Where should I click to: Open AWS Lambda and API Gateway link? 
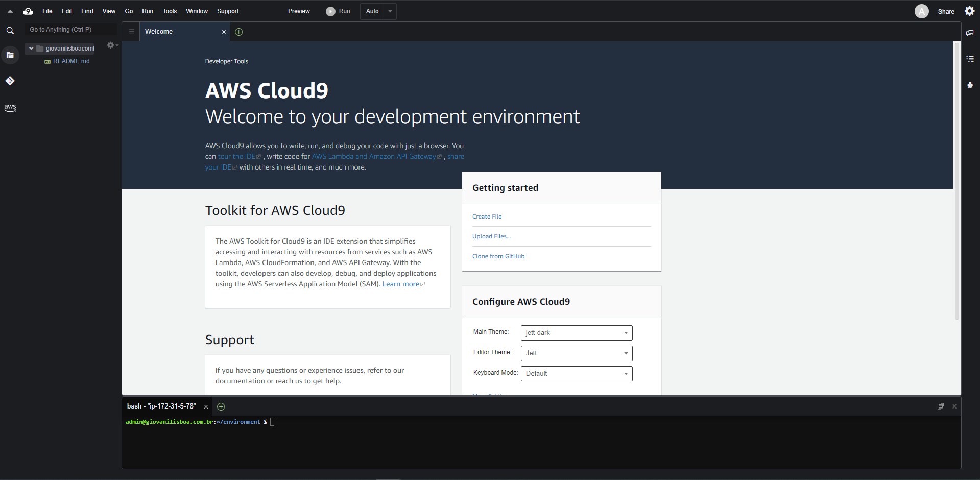376,157
